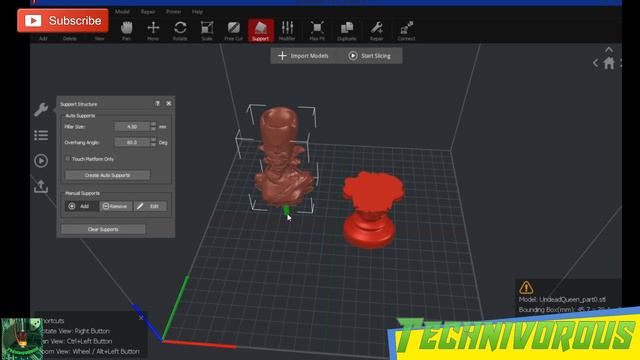This screenshot has height=360, width=640.
Task: Decrease Pillar Size with down arrow
Action: (153, 129)
